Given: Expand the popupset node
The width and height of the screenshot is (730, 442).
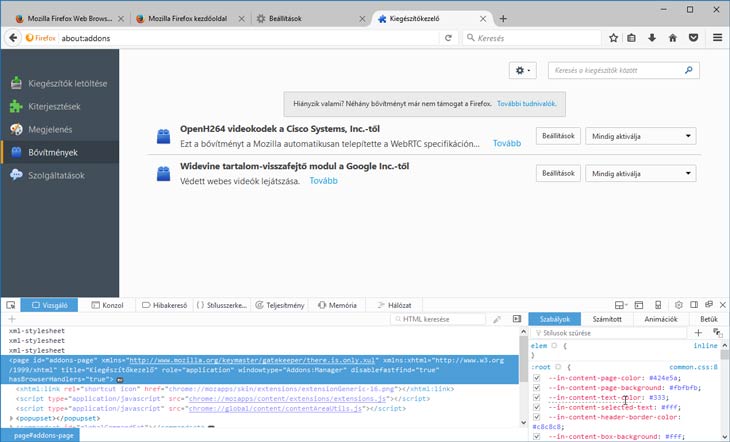Looking at the screenshot, I should click(x=12, y=418).
